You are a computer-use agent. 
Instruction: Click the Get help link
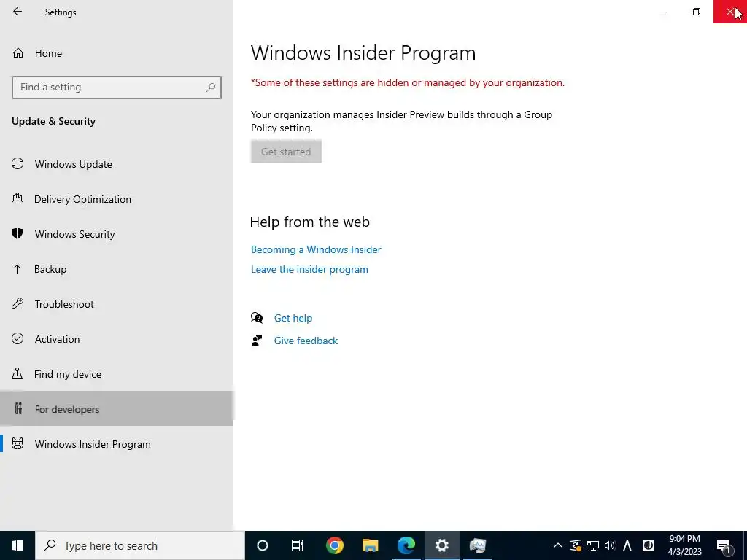pos(293,318)
